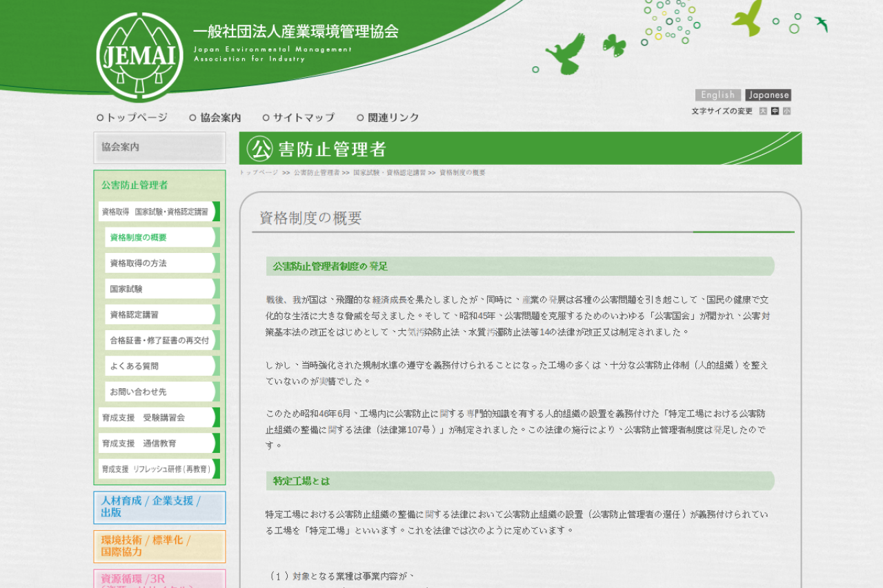This screenshot has height=588, width=883.
Task: Open よくある質問 sidebar item
Action: click(x=163, y=366)
